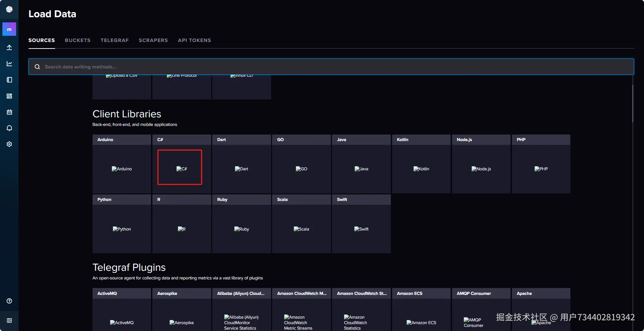Select the Ruby client library card
644x331 pixels.
coord(241,224)
